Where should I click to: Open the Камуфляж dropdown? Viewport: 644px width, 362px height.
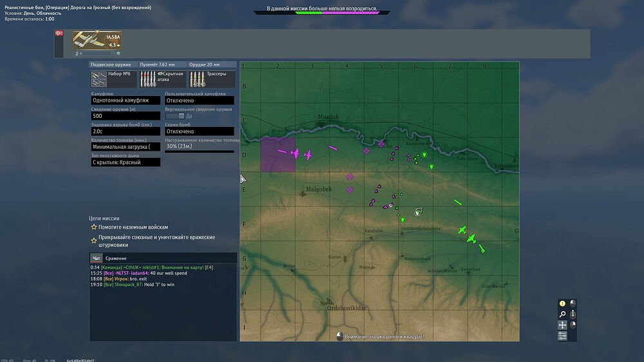tap(126, 100)
